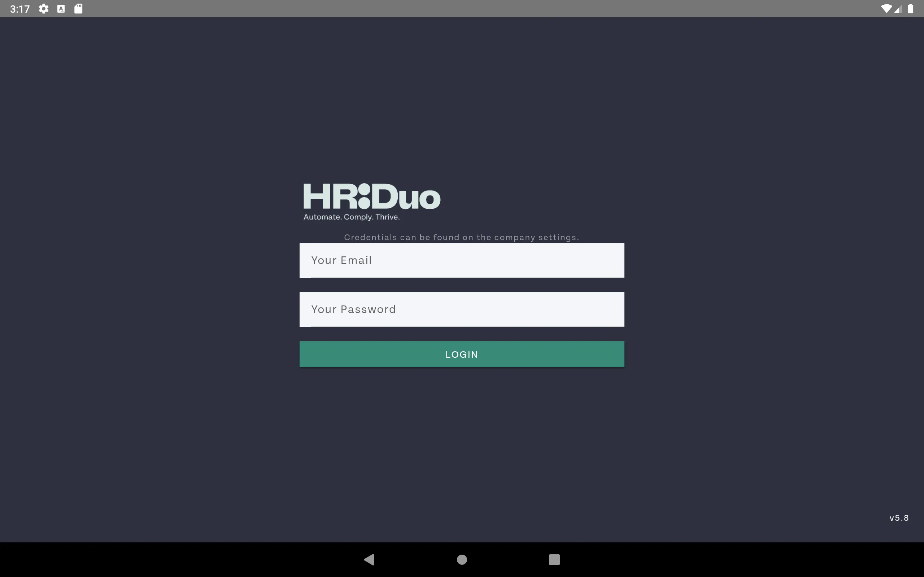924x577 pixels.
Task: Click the Your Password input field
Action: coord(462,309)
